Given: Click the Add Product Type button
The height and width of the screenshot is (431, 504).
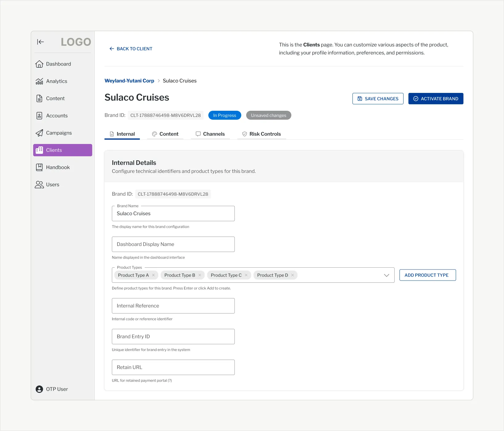Looking at the screenshot, I should pos(428,275).
